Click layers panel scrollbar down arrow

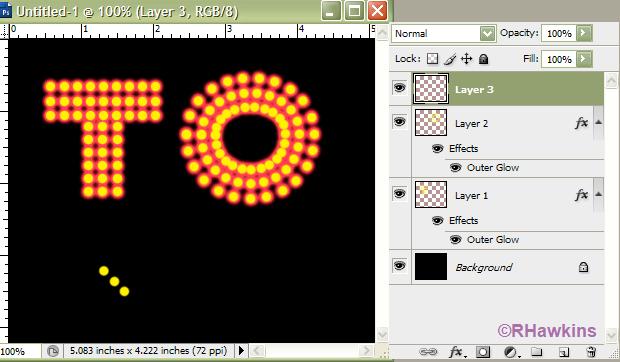click(611, 335)
